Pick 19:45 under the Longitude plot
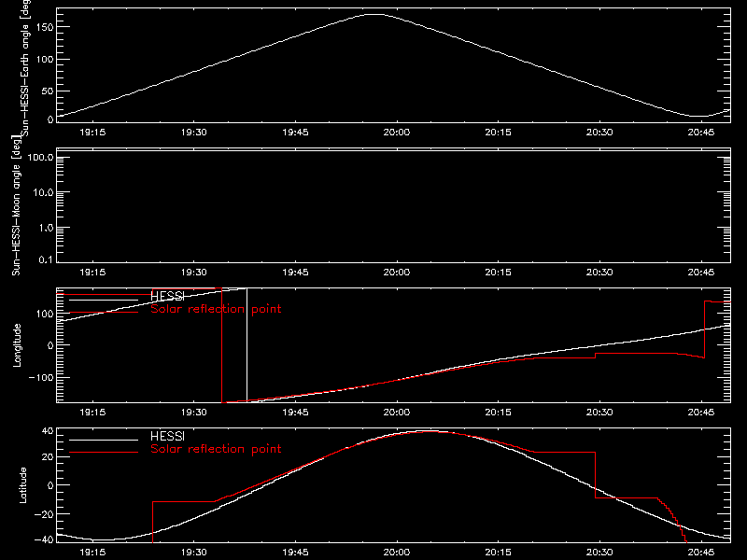The width and height of the screenshot is (747, 560). (x=295, y=413)
